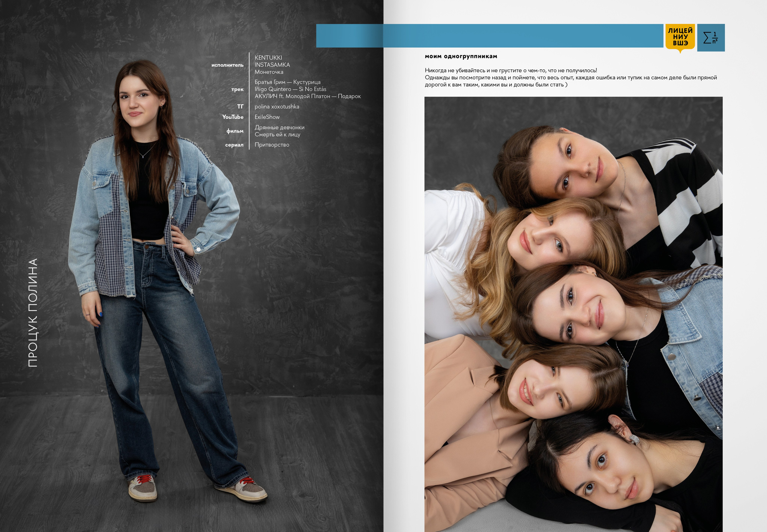Click Iñigo Quintero — Si No Estás track
The height and width of the screenshot is (532, 767).
click(290, 89)
